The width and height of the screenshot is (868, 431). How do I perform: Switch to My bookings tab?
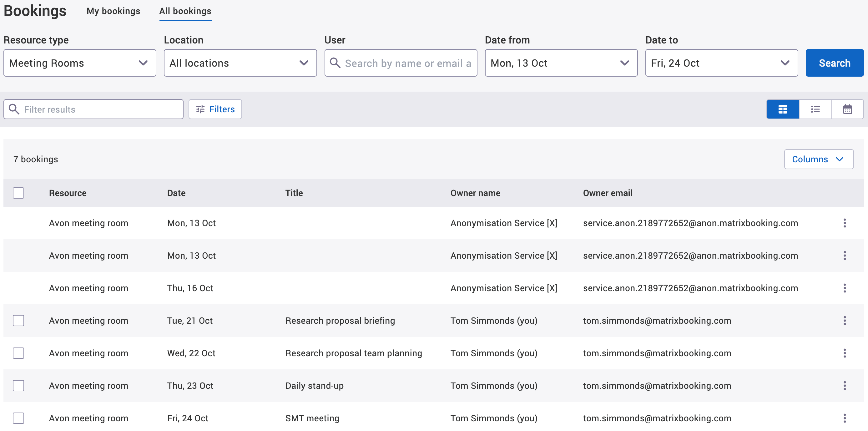[113, 11]
